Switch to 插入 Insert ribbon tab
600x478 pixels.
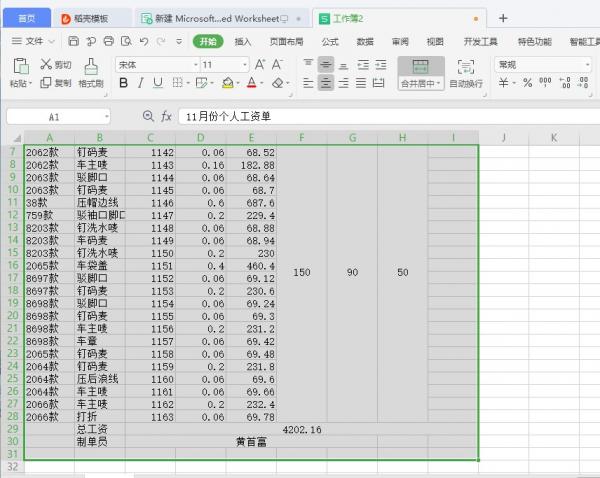[243, 42]
